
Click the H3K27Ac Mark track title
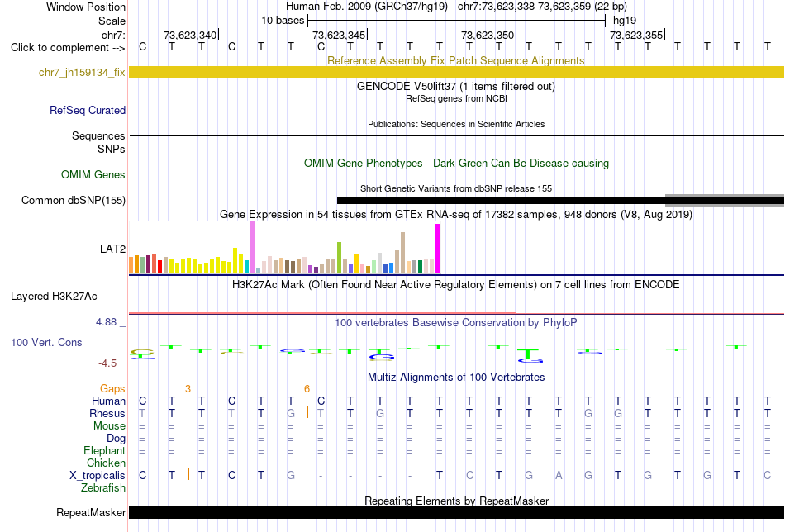456,285
